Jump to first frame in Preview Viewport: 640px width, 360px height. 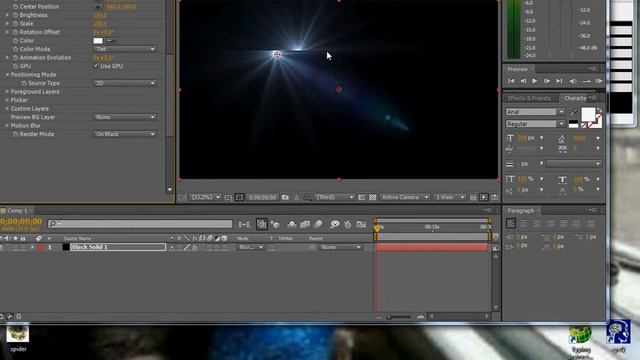pyautogui.click(x=511, y=81)
